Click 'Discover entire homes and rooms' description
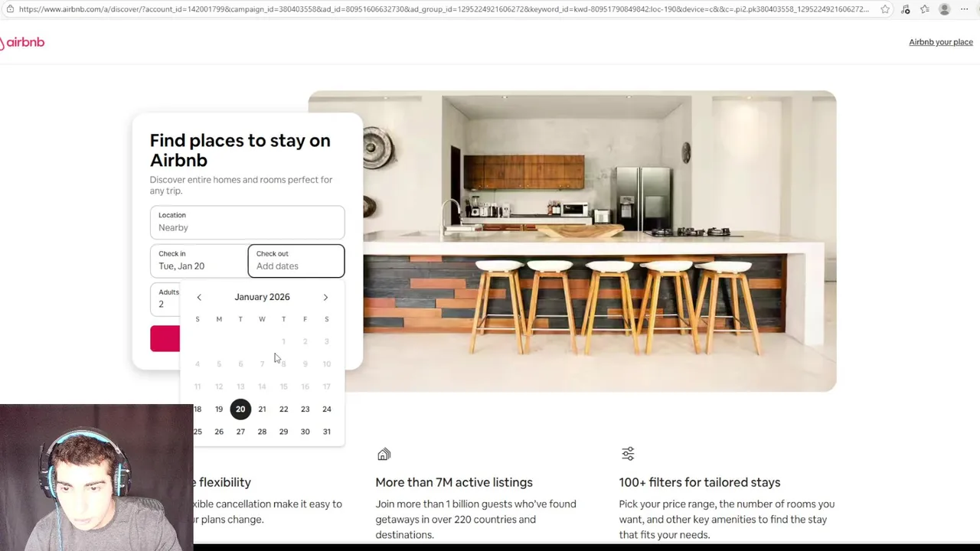Image resolution: width=980 pixels, height=551 pixels. 241,185
